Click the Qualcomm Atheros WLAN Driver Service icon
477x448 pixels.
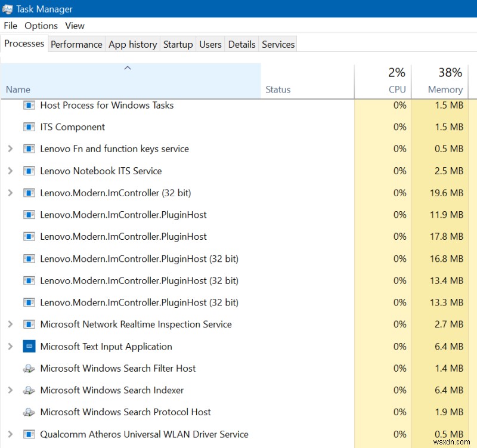[x=29, y=434]
